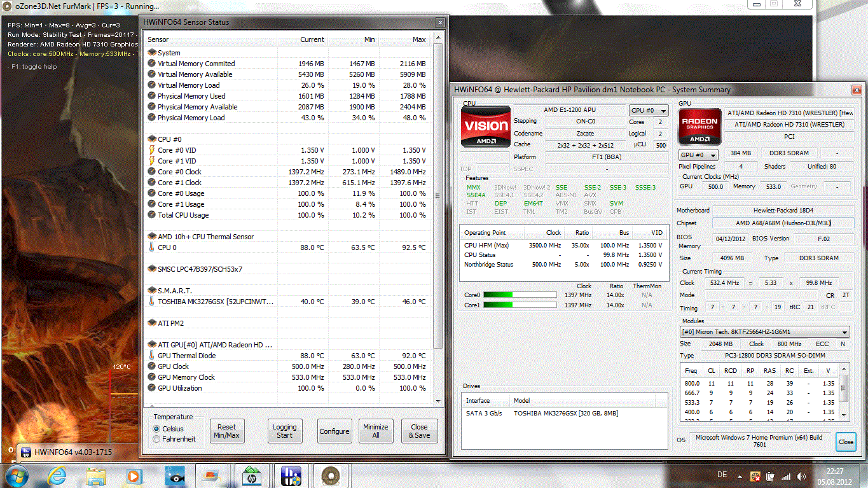Open the fish icon app in taskbar
The image size is (868, 488).
[x=174, y=475]
